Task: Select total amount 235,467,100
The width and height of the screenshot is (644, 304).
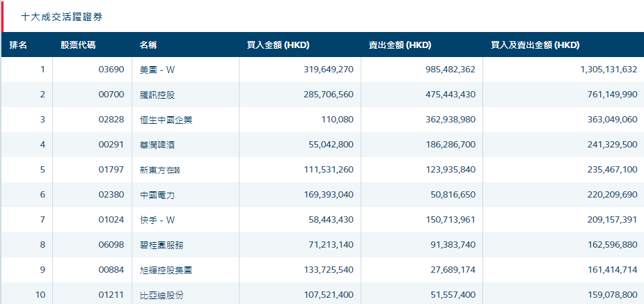Action: [613, 170]
